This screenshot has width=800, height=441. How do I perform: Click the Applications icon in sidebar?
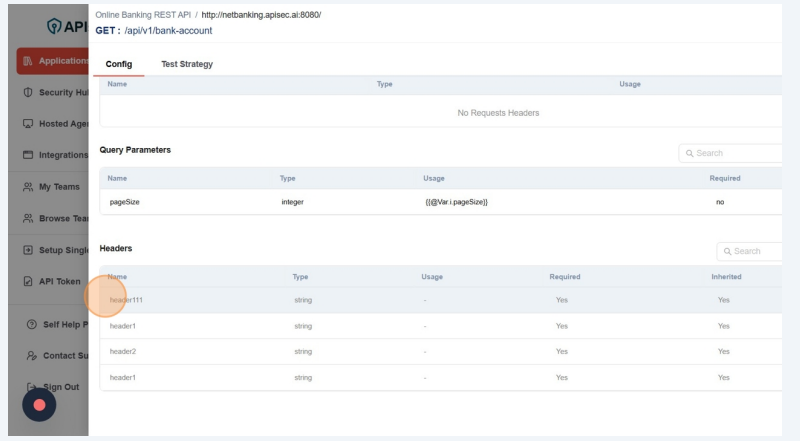(29, 61)
